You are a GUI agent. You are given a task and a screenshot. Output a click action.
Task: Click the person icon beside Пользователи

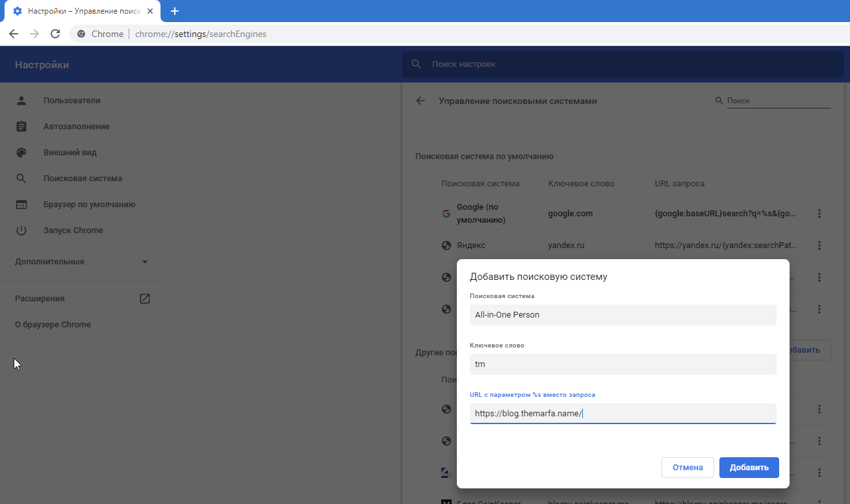pyautogui.click(x=21, y=101)
